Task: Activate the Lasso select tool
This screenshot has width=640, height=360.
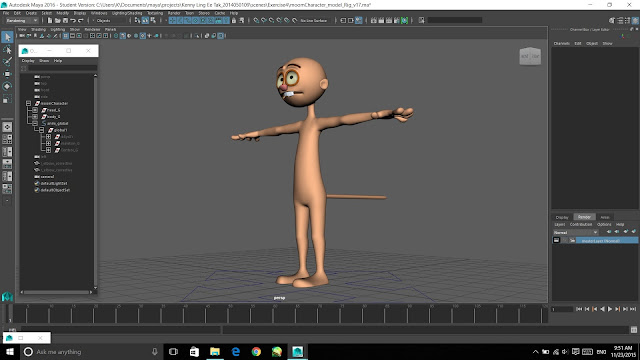Action: pos(7,49)
